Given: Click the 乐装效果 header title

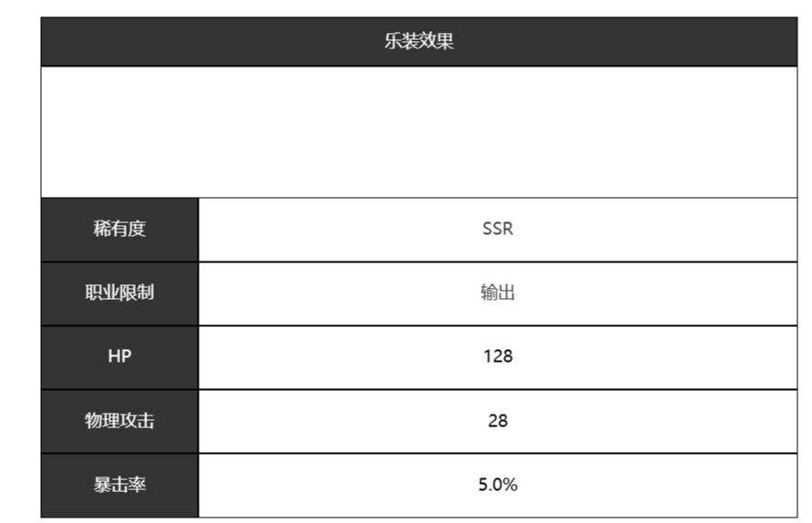Looking at the screenshot, I should (x=418, y=42).
